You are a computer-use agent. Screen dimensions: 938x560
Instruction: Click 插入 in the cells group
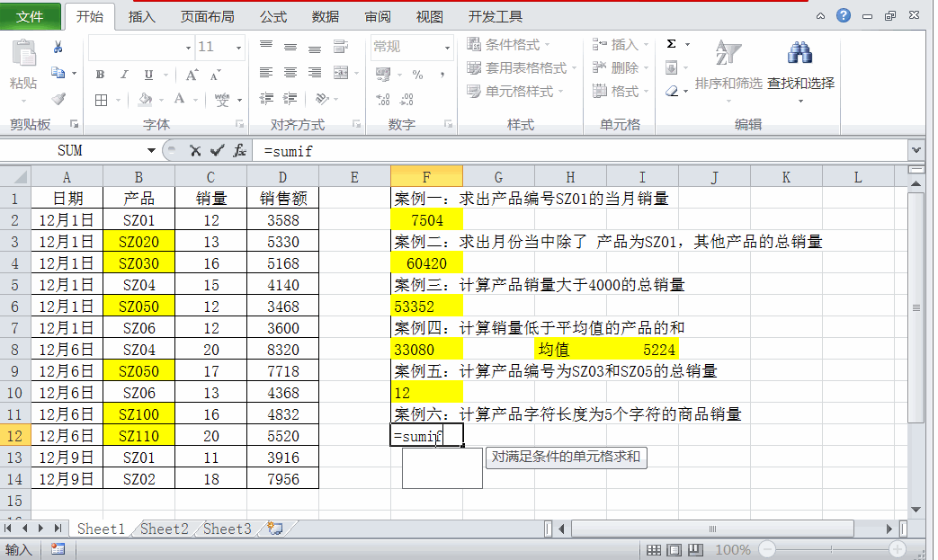click(621, 45)
